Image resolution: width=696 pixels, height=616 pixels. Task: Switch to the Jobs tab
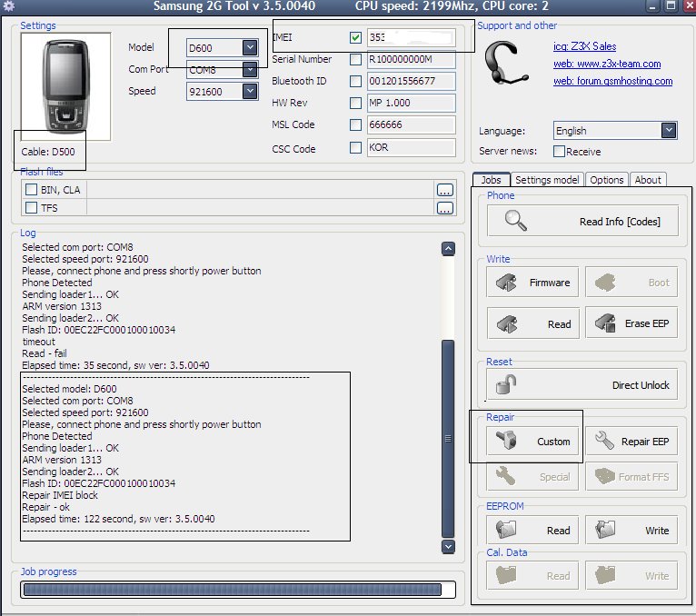coord(492,179)
